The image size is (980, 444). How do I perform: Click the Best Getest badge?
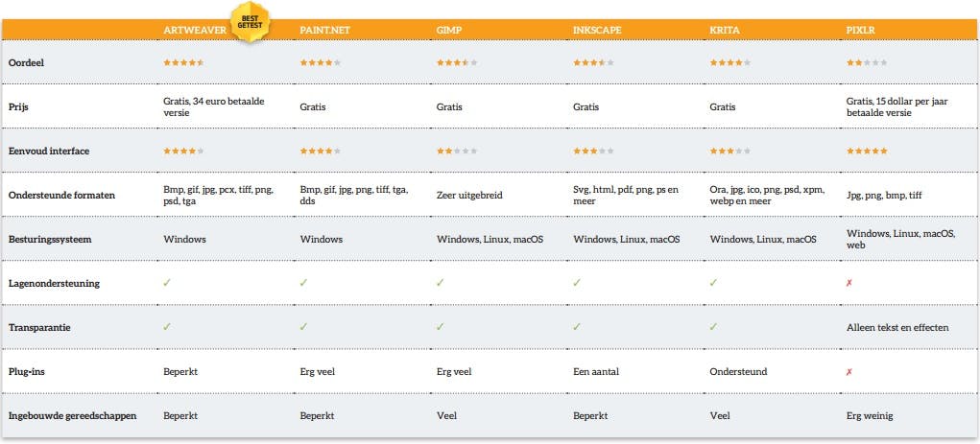pos(249,21)
